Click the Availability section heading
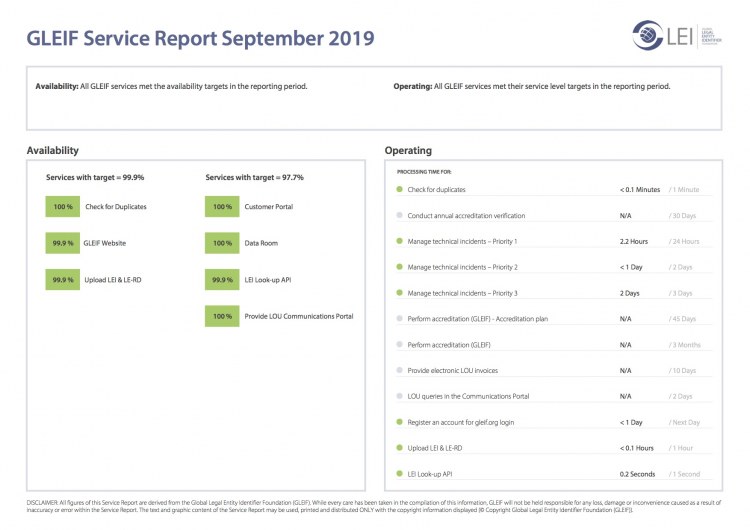 53,151
